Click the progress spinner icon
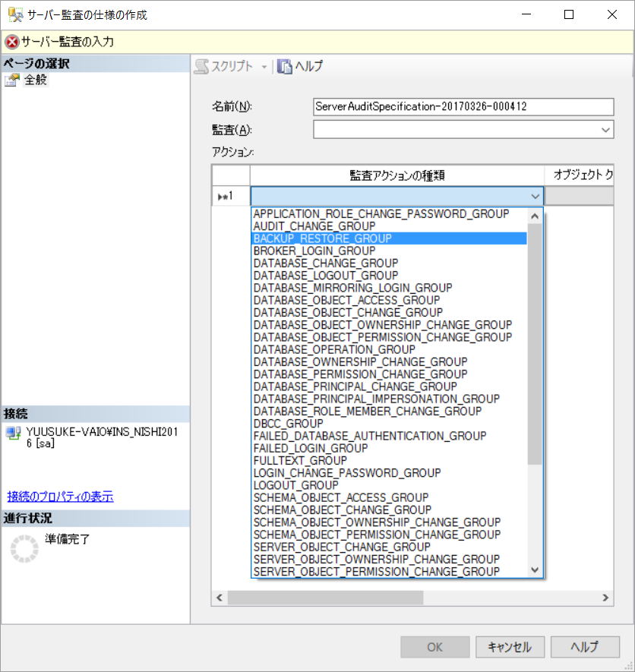This screenshot has width=635, height=672. tap(24, 548)
